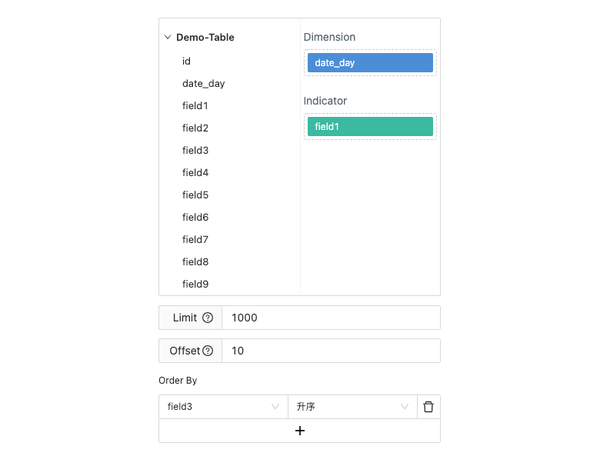The height and width of the screenshot is (456, 600).
Task: Choose field9 from the field list
Action: click(x=195, y=284)
